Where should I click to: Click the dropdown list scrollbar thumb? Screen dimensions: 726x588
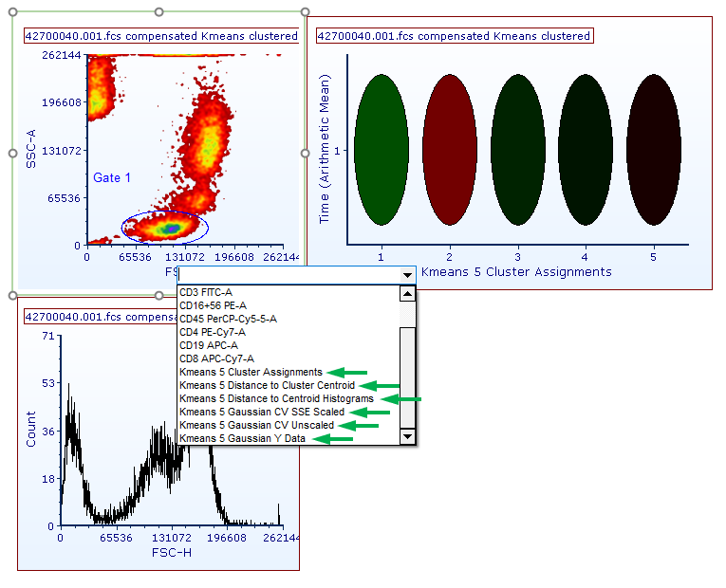click(407, 378)
